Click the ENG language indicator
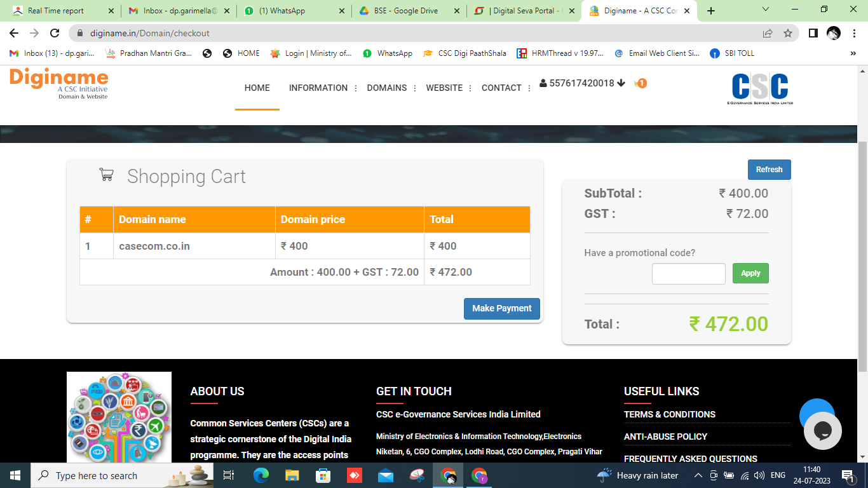This screenshot has height=488, width=868. coord(778,475)
